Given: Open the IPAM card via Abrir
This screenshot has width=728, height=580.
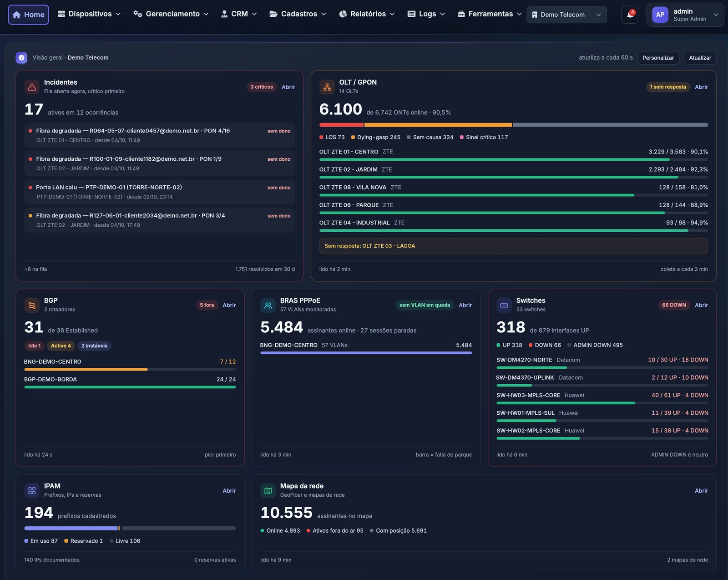Looking at the screenshot, I should (x=229, y=491).
